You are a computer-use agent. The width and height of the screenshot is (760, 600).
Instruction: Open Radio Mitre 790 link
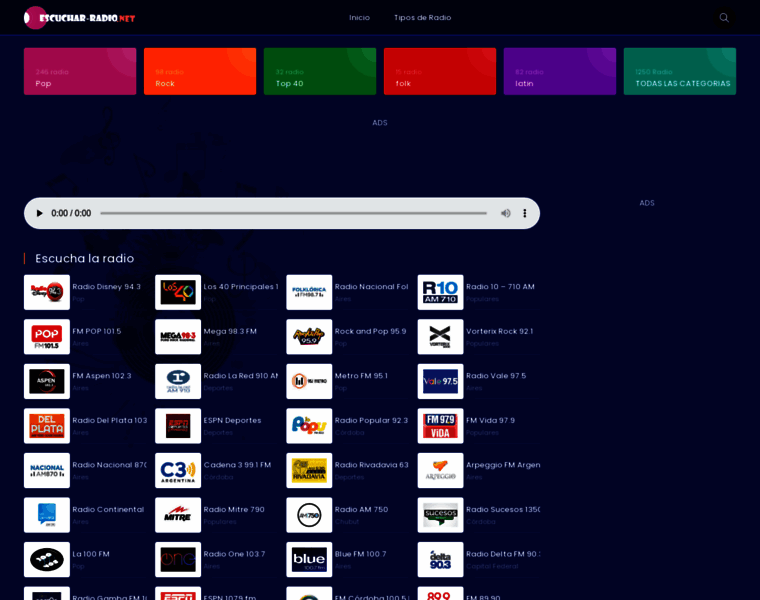coord(234,509)
